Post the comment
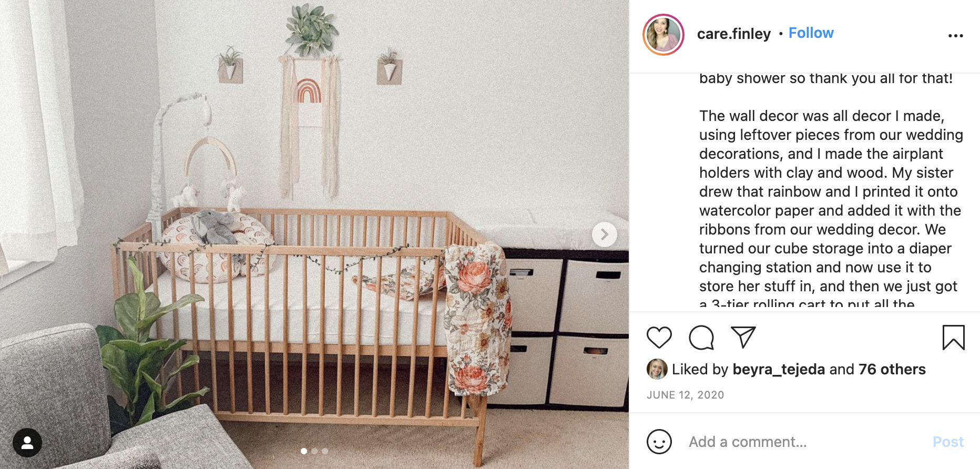980x469 pixels. [x=948, y=442]
